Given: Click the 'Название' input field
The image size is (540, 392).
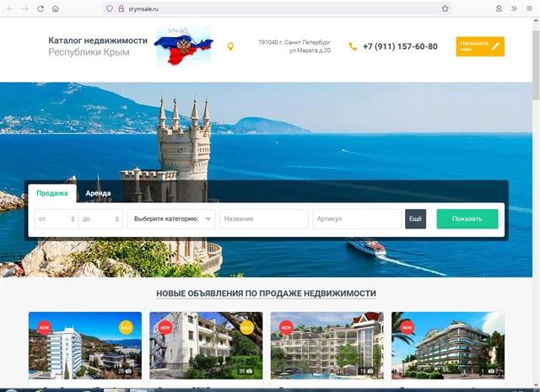Looking at the screenshot, I should [264, 219].
